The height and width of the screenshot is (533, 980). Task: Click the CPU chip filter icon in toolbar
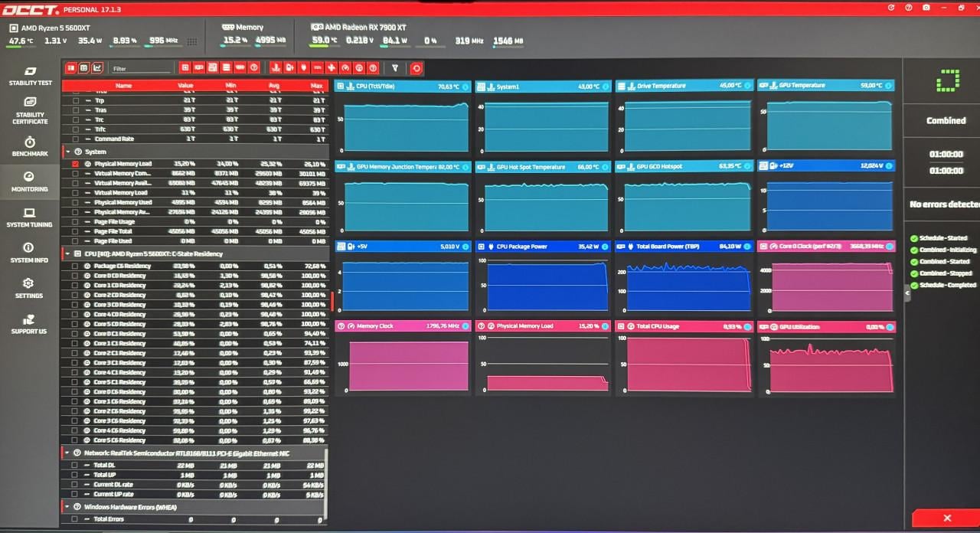(x=185, y=68)
